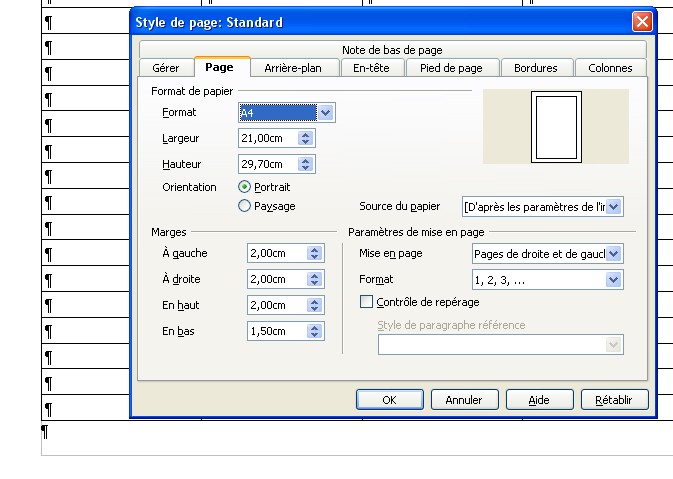Decrease the À gauche margin

(315, 257)
